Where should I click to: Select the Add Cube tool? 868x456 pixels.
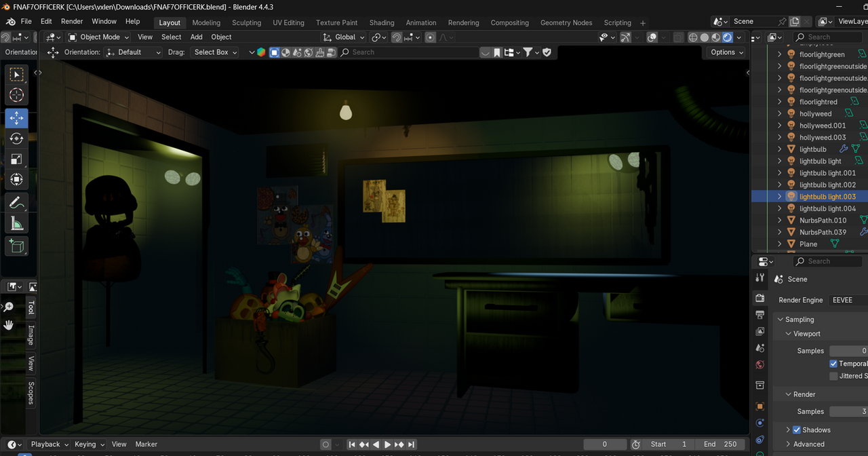[x=17, y=246]
